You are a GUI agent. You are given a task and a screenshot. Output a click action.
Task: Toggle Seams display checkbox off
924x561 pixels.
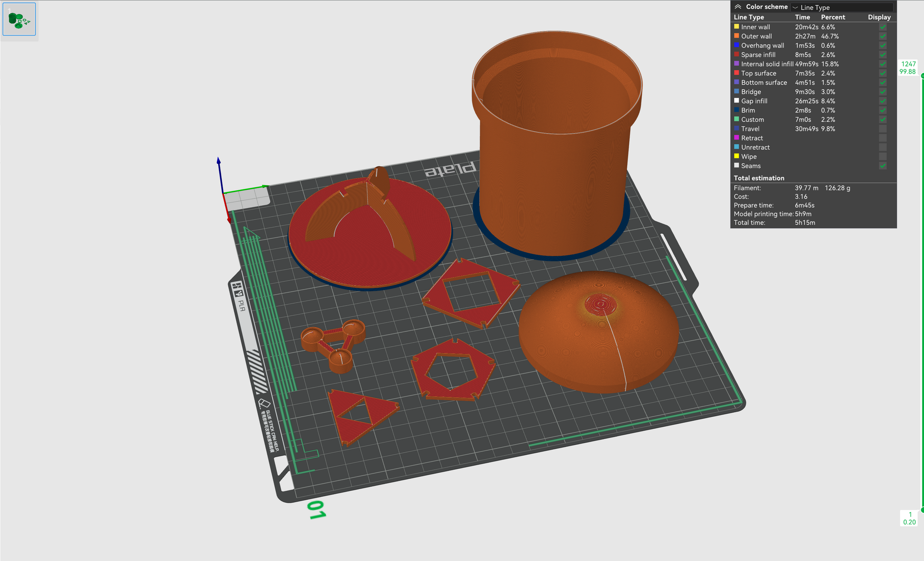[x=883, y=166]
